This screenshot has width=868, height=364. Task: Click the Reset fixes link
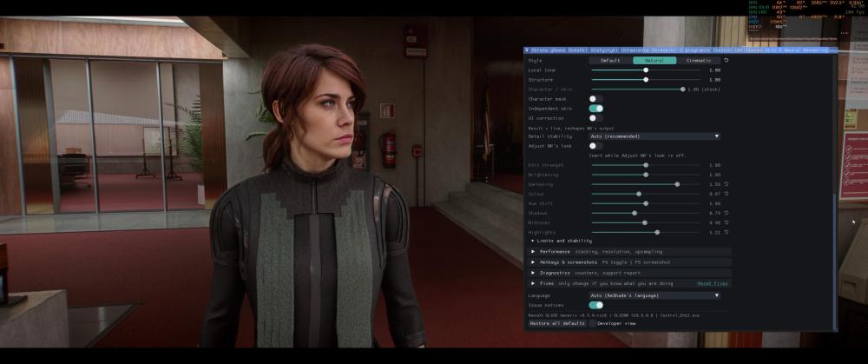(x=713, y=283)
